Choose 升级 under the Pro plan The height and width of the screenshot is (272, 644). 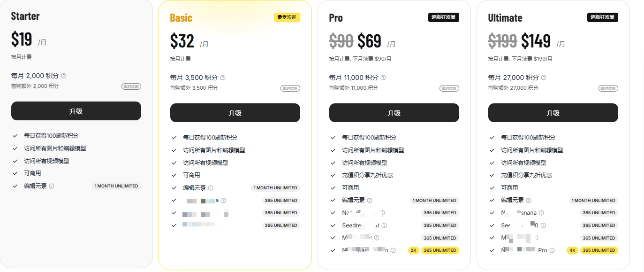[394, 113]
